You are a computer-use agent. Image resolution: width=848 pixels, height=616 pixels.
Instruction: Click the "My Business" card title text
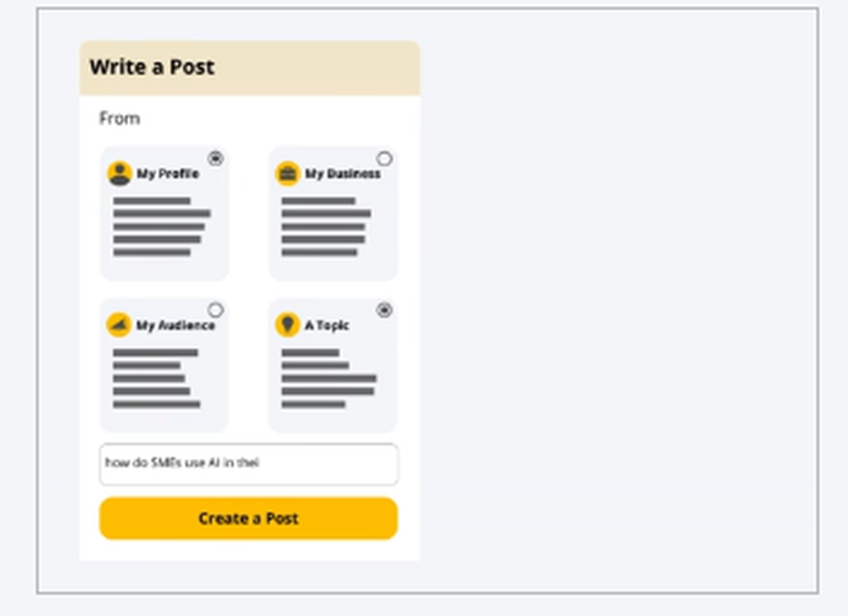[343, 174]
